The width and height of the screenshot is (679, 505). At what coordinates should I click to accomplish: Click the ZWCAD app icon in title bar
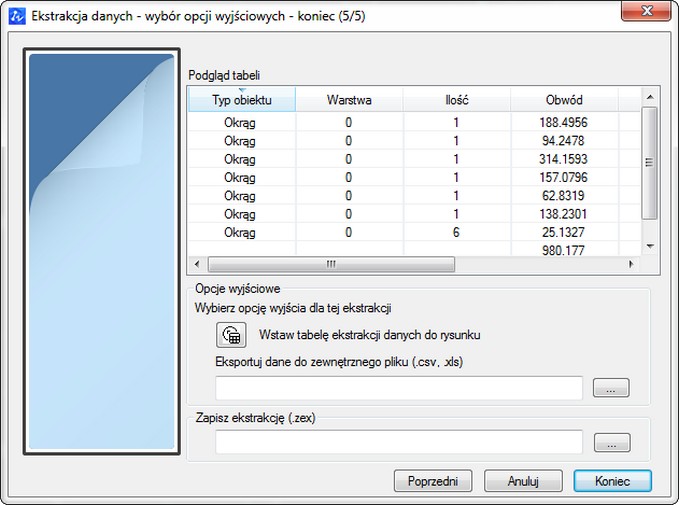(x=17, y=16)
